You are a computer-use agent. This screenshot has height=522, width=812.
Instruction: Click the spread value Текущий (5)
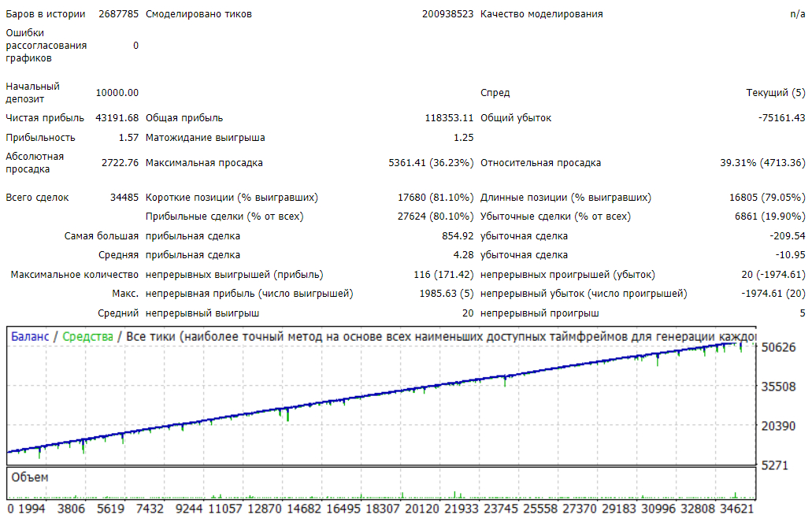click(x=776, y=93)
